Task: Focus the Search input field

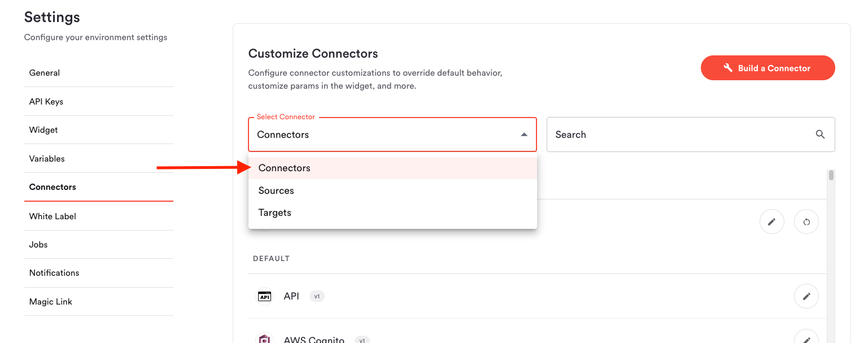Action: [678, 134]
